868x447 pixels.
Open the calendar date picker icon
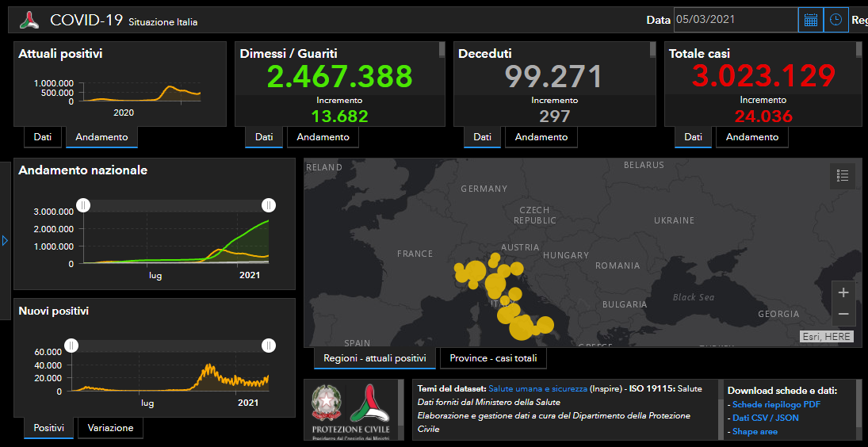click(x=810, y=21)
